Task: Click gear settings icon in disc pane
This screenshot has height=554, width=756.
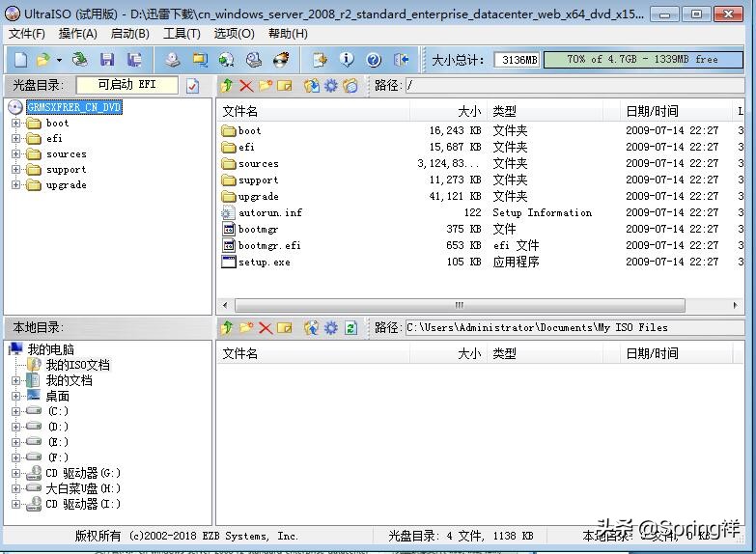Action: tap(331, 86)
